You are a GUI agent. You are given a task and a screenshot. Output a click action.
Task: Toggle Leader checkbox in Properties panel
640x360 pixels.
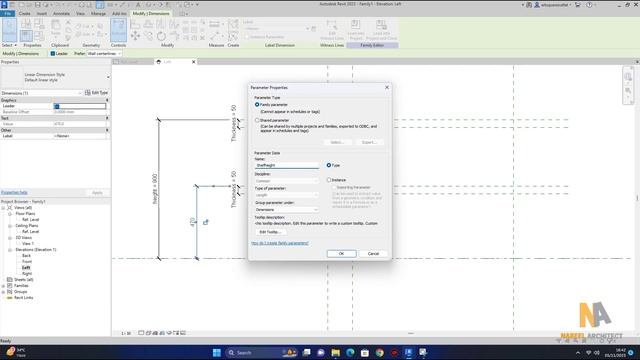coord(57,106)
